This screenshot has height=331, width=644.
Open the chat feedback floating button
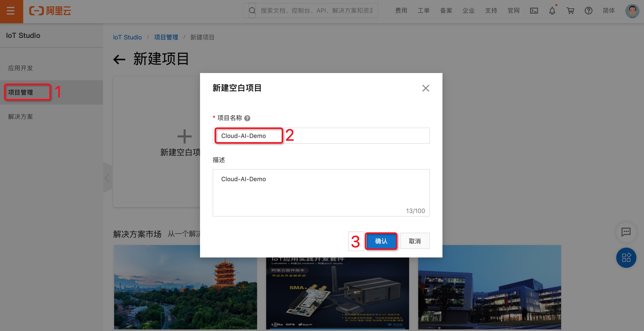coord(626,232)
